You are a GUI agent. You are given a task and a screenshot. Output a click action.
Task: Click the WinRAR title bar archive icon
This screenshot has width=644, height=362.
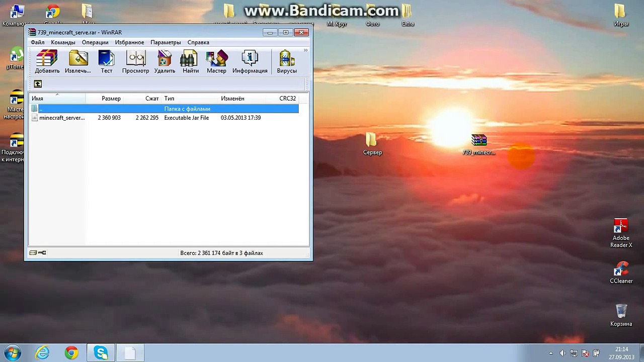pos(32,33)
